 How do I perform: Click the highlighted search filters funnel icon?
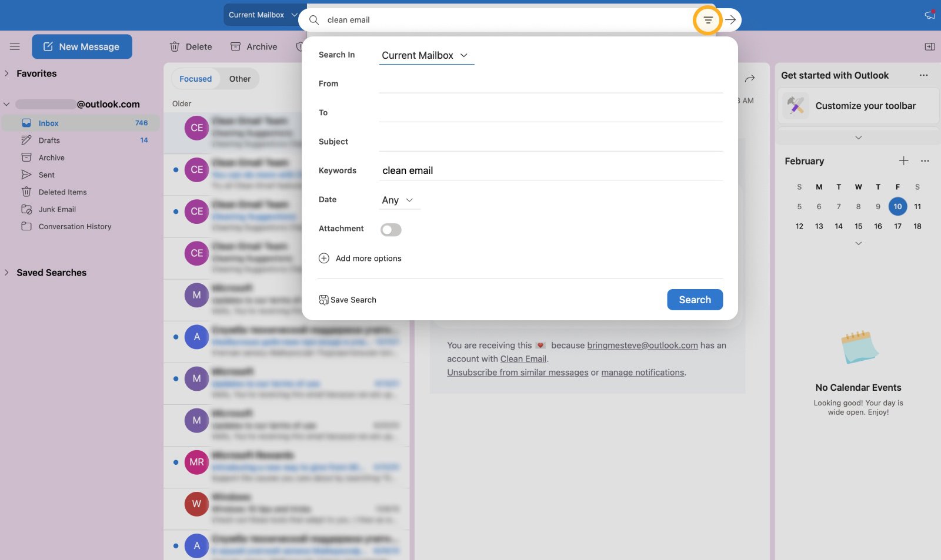pyautogui.click(x=707, y=19)
